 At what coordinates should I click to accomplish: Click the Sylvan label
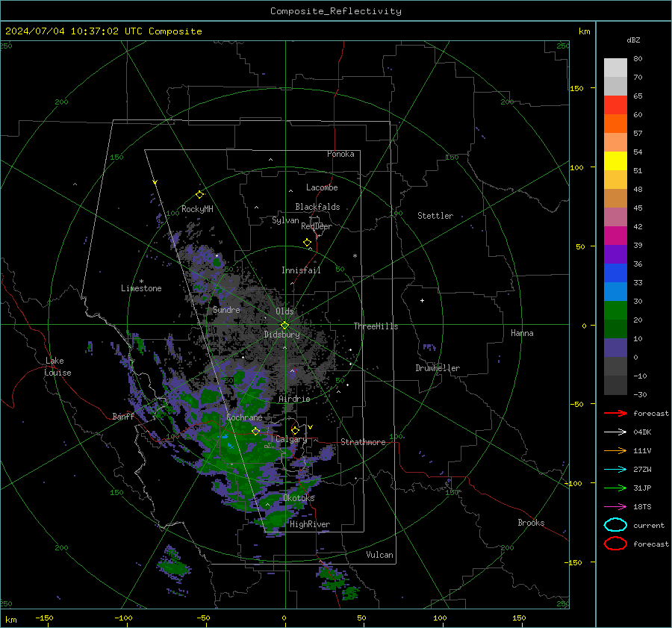[285, 221]
